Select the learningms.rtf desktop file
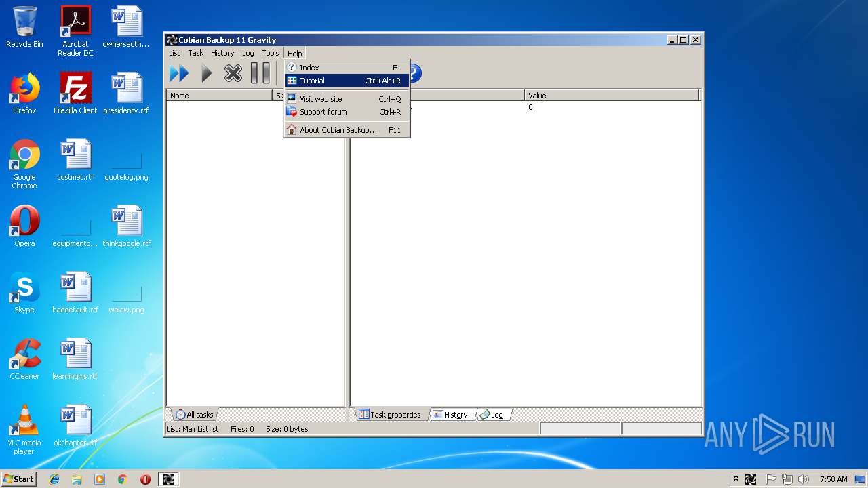The height and width of the screenshot is (488, 868). coord(75,359)
